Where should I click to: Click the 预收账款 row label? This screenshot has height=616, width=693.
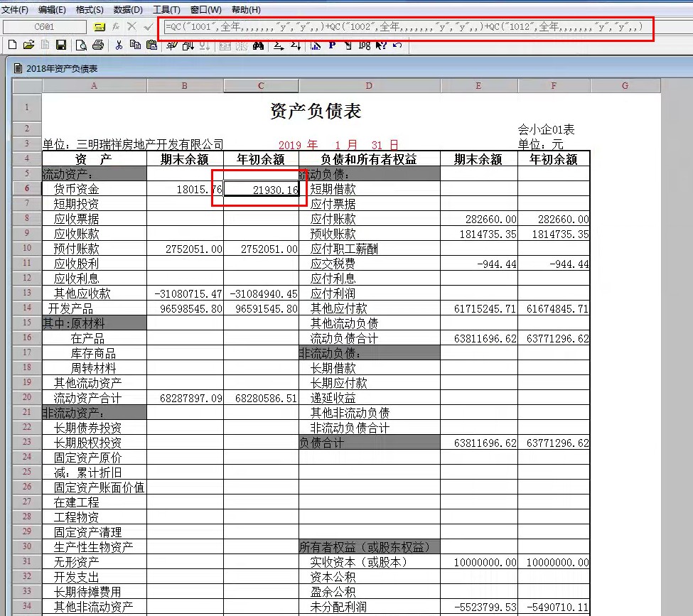tap(333, 234)
